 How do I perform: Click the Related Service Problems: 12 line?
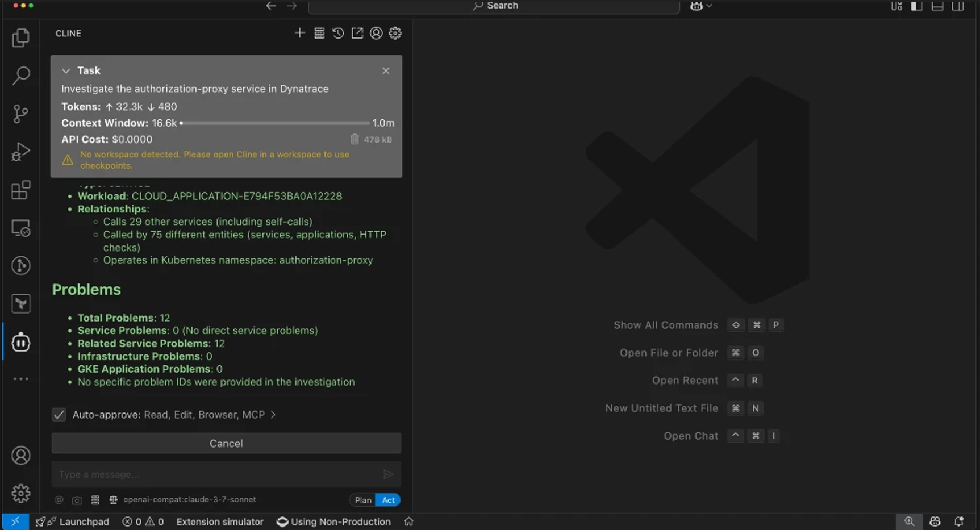point(151,343)
